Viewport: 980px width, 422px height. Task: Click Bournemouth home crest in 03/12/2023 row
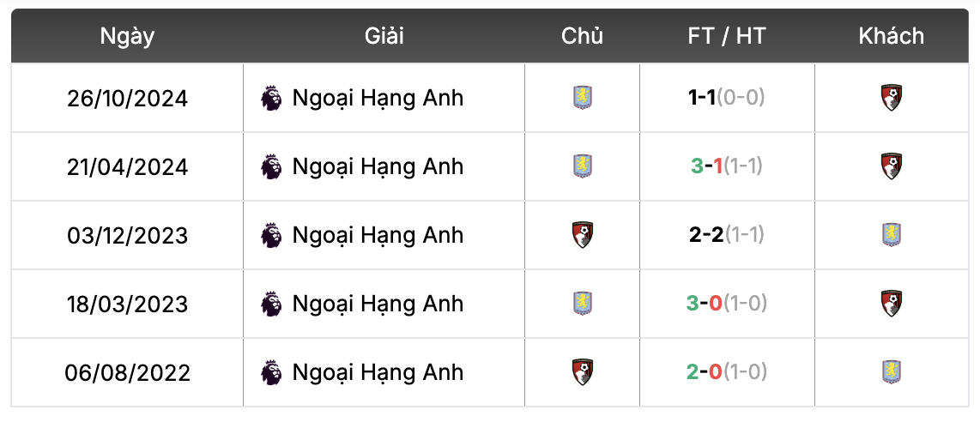[583, 235]
